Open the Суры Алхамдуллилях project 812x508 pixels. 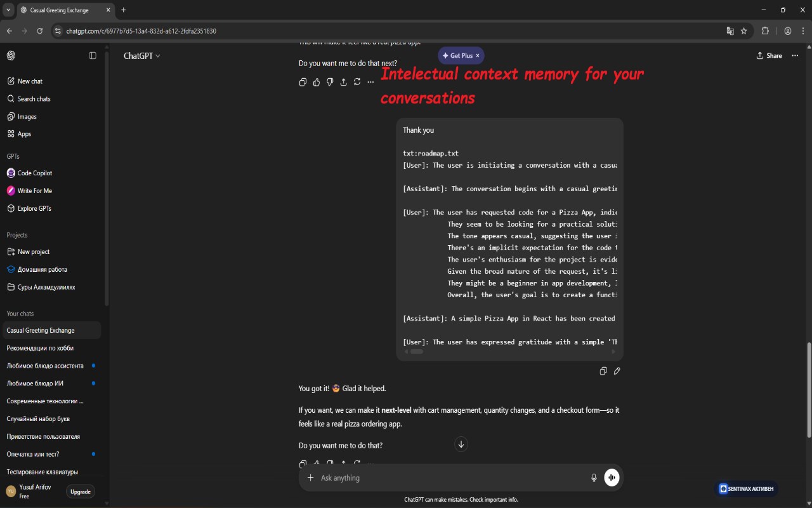[52, 287]
